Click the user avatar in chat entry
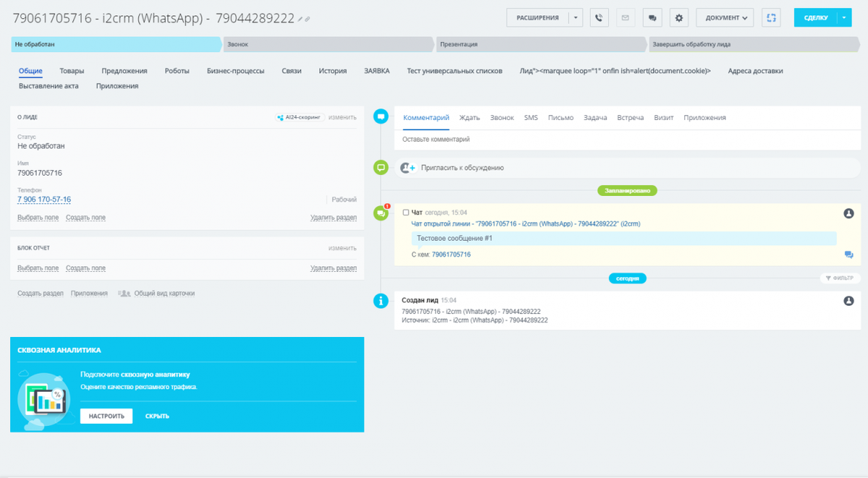This screenshot has height=478, width=868. (848, 213)
